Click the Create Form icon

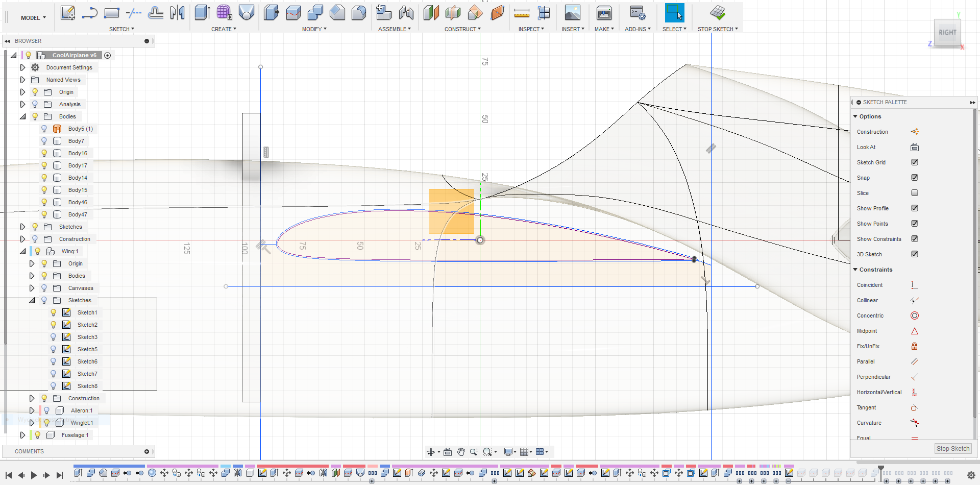click(x=224, y=13)
